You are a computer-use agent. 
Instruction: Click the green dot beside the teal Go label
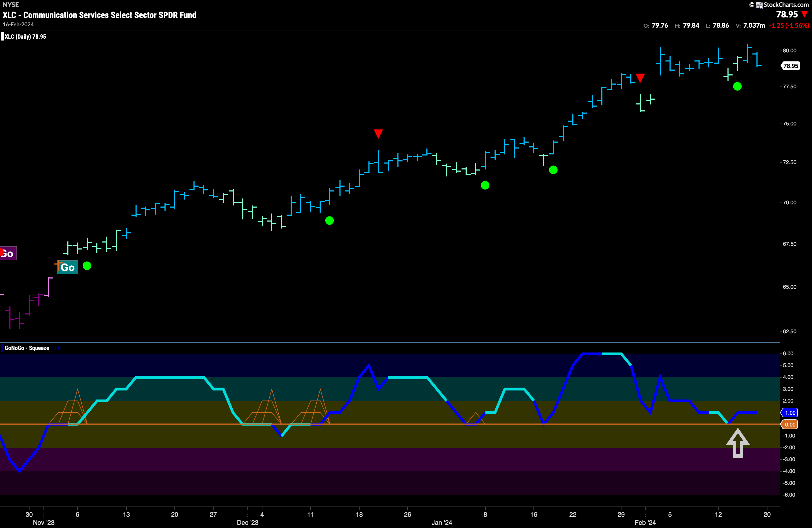(x=87, y=266)
